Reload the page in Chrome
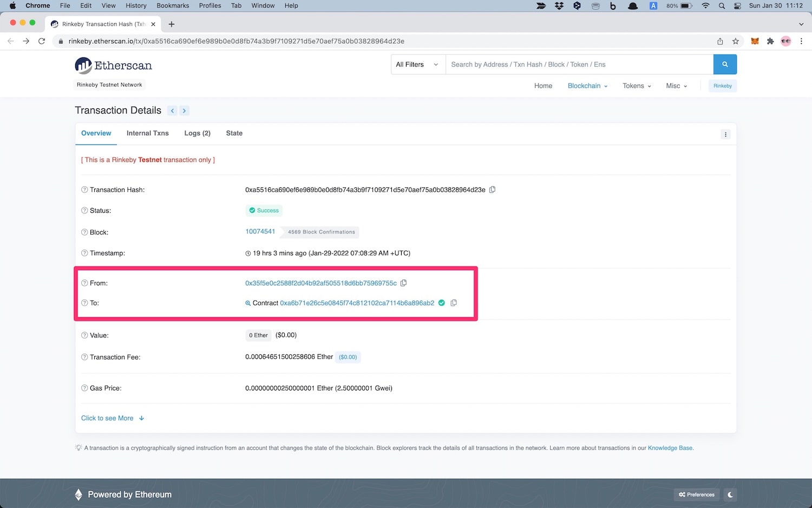 (x=42, y=41)
